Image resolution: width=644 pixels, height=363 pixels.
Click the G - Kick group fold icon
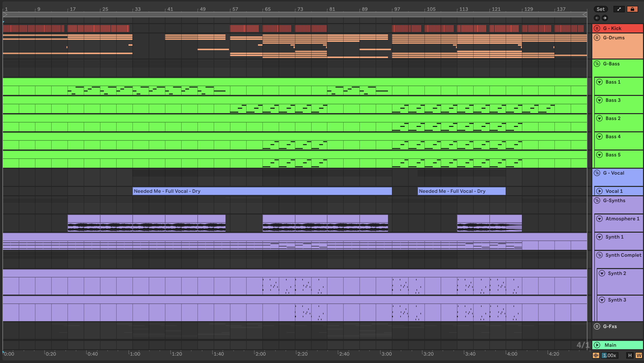tap(597, 28)
